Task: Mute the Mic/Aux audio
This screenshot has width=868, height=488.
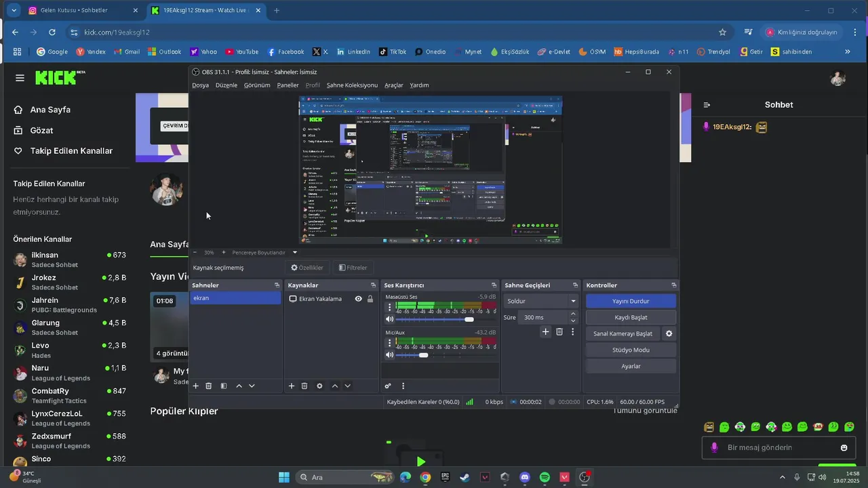Action: [x=390, y=355]
